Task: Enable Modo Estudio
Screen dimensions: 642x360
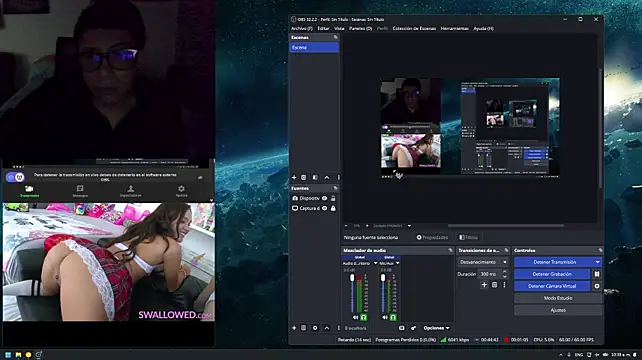Action: point(558,298)
